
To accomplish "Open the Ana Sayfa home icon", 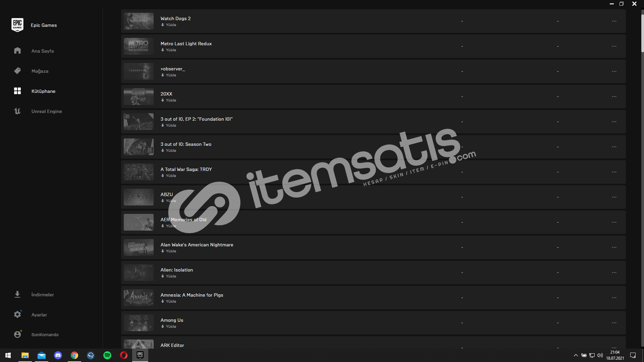I will click(17, 51).
